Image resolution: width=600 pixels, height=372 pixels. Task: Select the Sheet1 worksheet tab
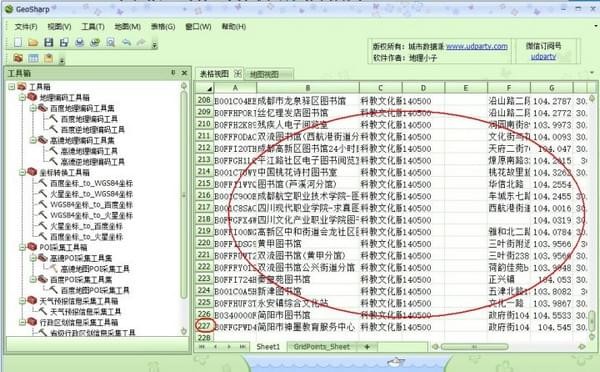[x=268, y=347]
